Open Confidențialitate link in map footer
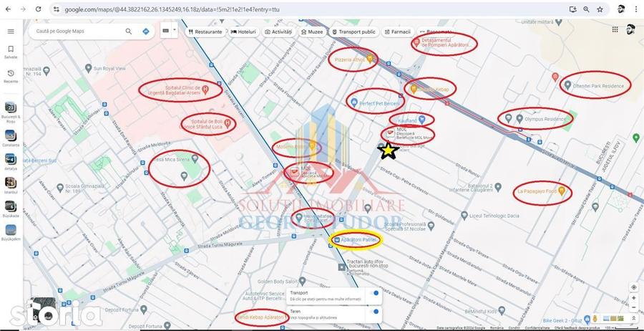The height and width of the screenshot is (331, 644). [537, 328]
